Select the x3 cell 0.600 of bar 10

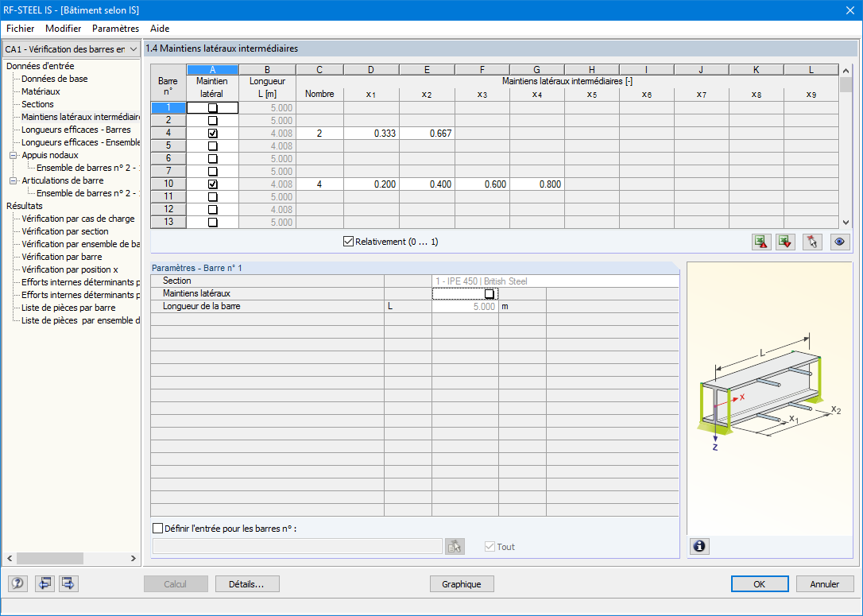(x=482, y=184)
